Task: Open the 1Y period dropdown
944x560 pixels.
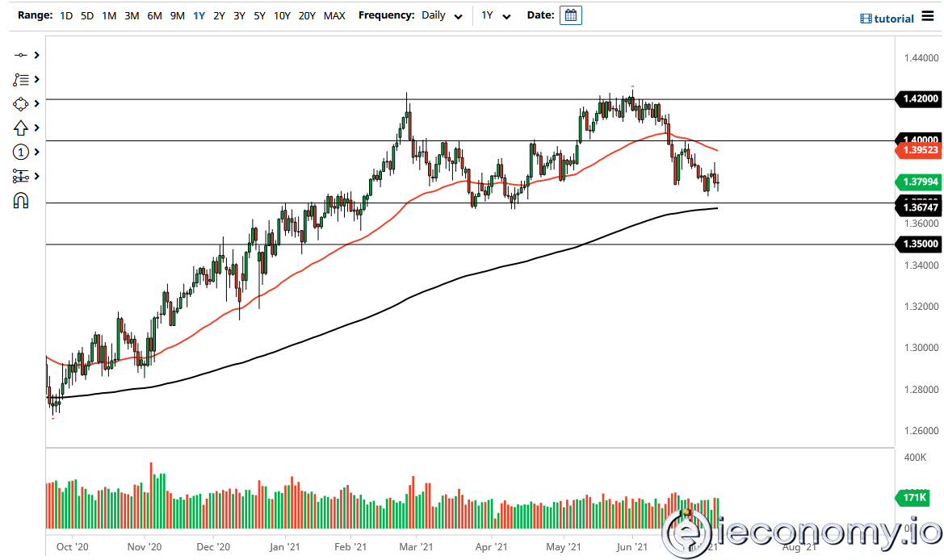Action: pos(497,15)
